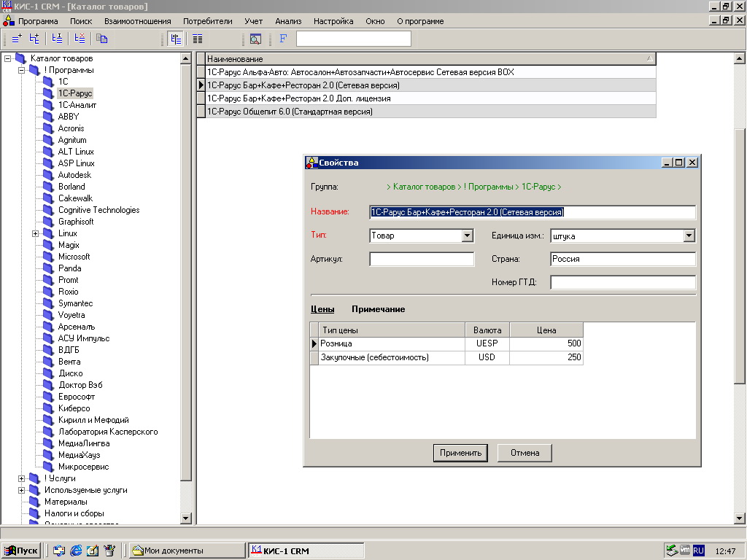Select the Доктор Вэб folder icon

48,385
